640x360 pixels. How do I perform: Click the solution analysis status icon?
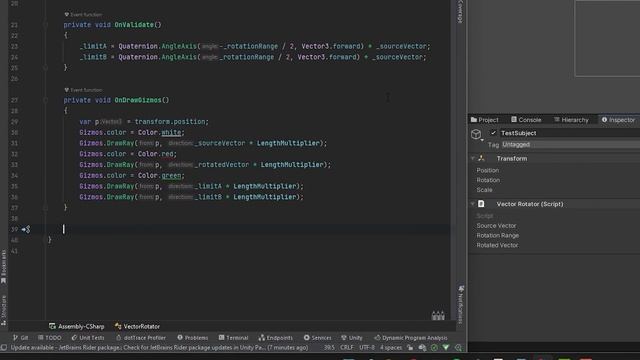point(434,348)
